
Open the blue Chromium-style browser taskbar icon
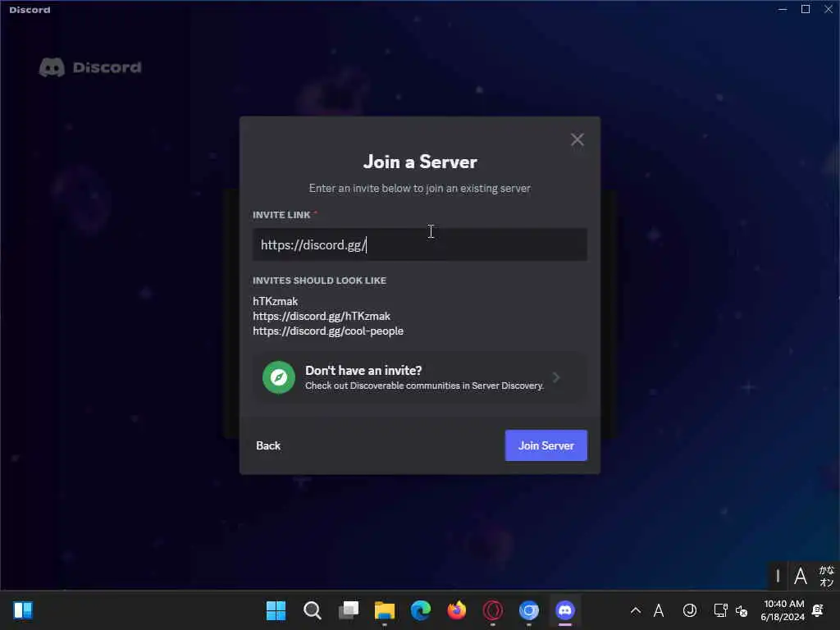529,610
